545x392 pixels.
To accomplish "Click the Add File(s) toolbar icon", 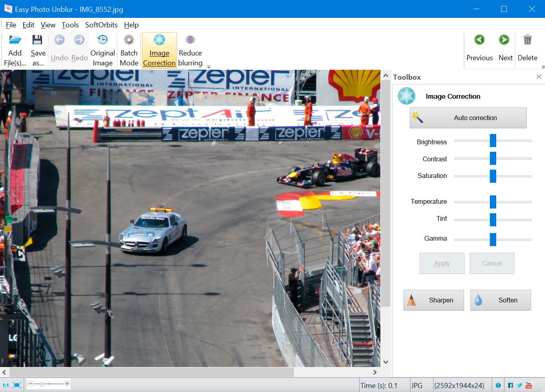I will 15,40.
